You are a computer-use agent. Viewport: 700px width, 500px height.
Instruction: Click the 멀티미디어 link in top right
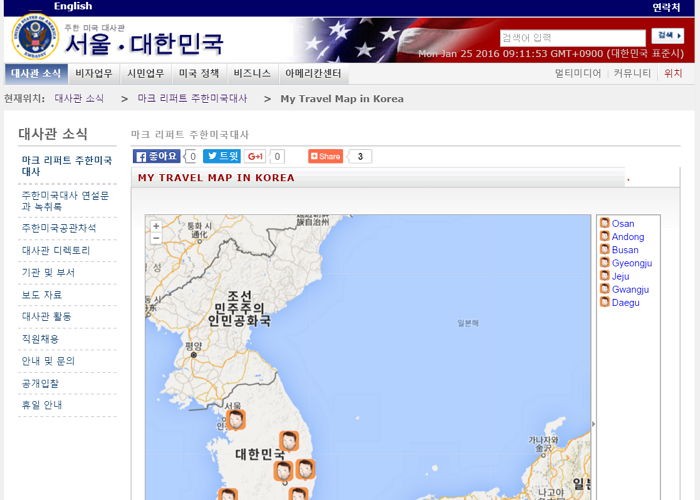point(578,73)
